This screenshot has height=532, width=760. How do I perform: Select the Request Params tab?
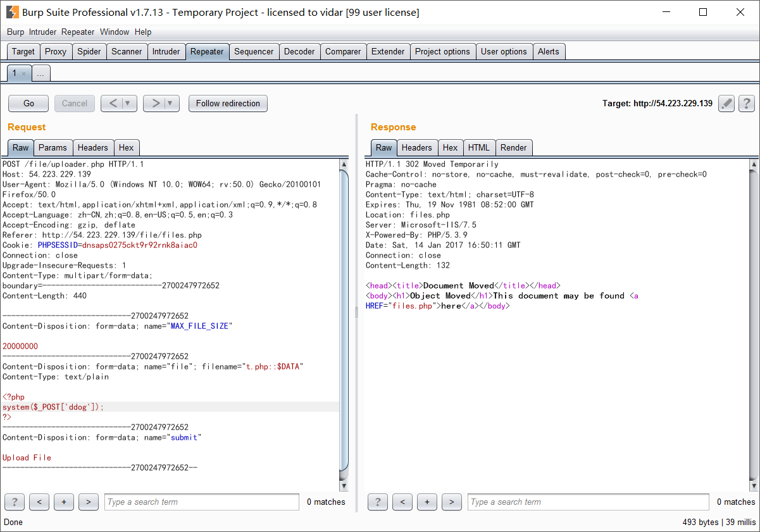(x=53, y=147)
